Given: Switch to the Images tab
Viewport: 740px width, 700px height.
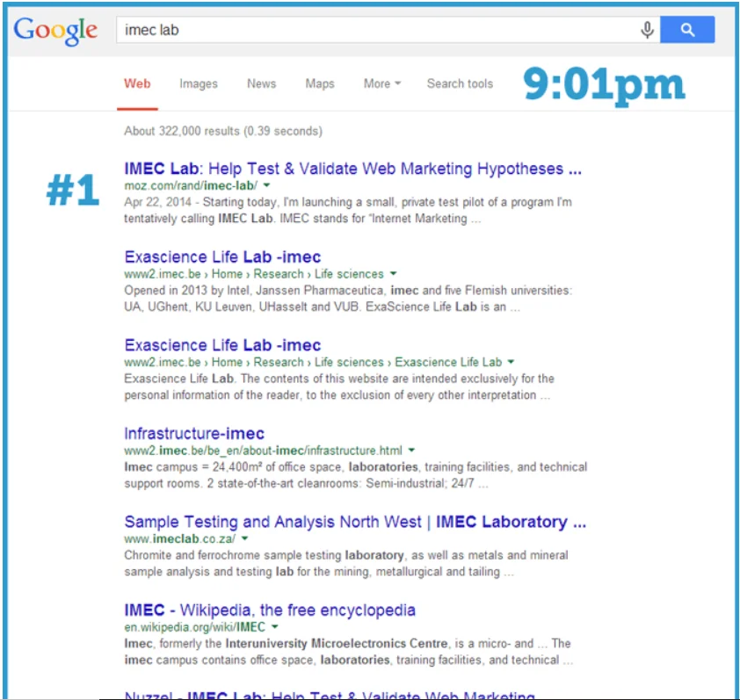Looking at the screenshot, I should click(198, 83).
